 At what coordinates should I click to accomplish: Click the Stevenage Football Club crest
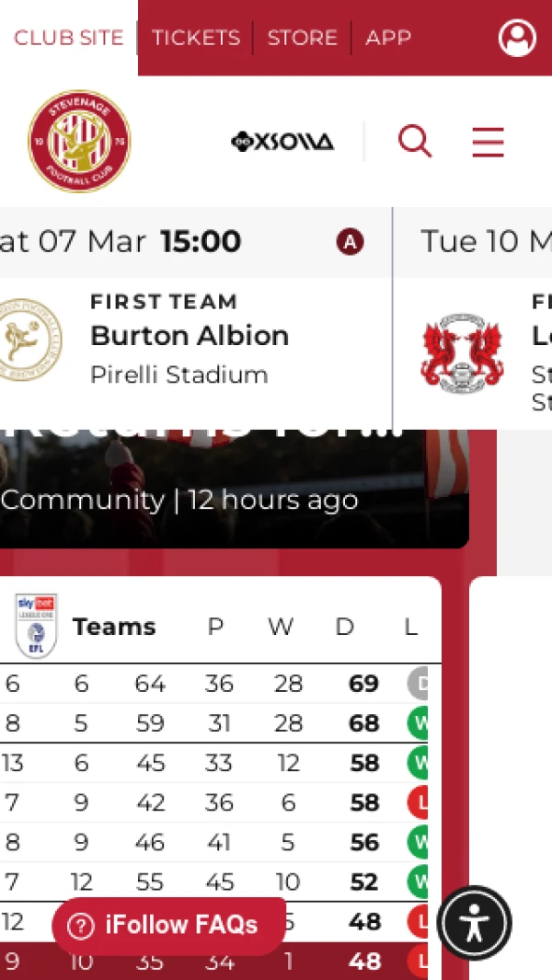[x=79, y=142]
